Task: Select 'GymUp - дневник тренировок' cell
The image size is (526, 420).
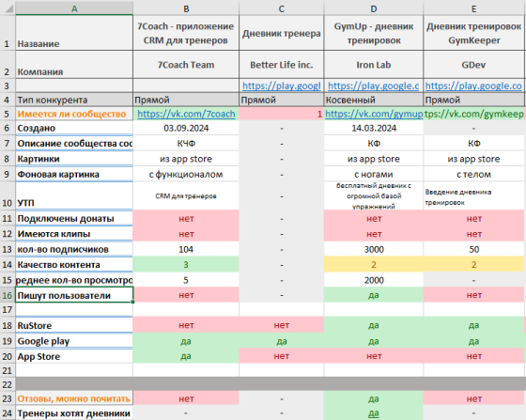Action: 374,33
